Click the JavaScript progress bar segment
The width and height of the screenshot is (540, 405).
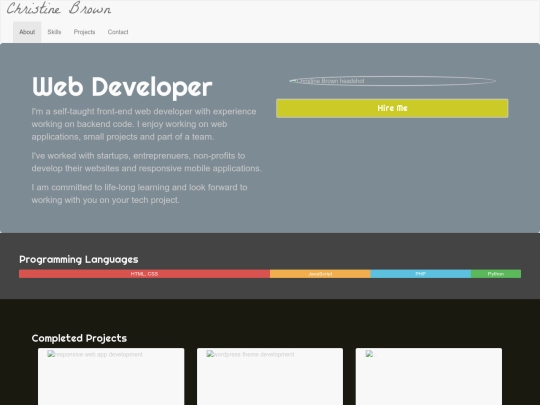pyautogui.click(x=320, y=274)
